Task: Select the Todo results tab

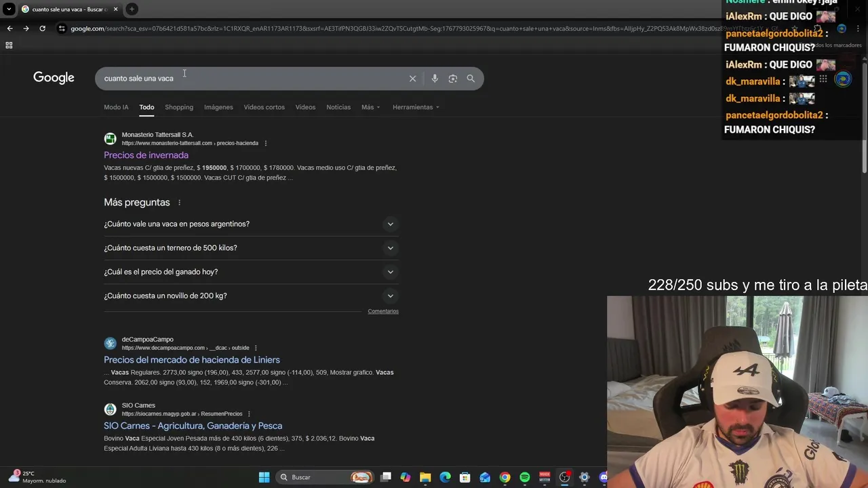Action: [146, 107]
